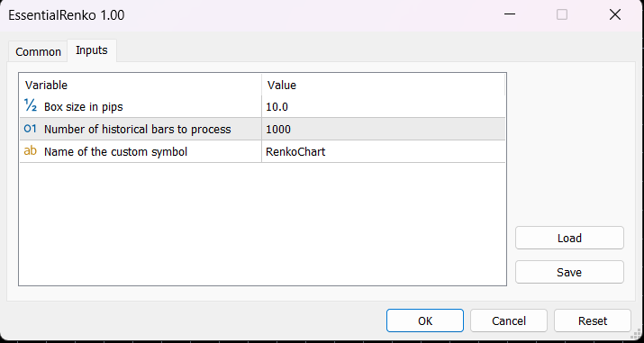Select Number of historical bars to process row
Screen dimensions: 644x343
262,130
